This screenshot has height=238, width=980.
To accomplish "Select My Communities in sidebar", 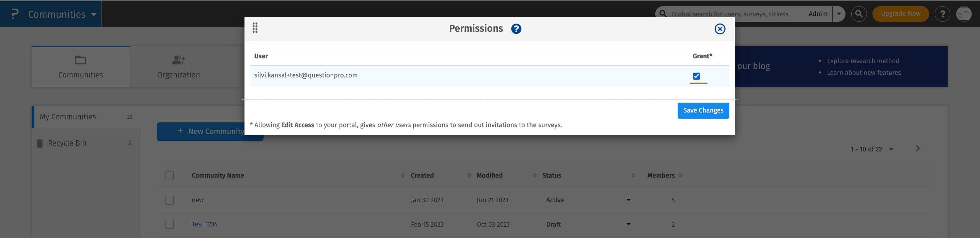I will pyautogui.click(x=68, y=117).
